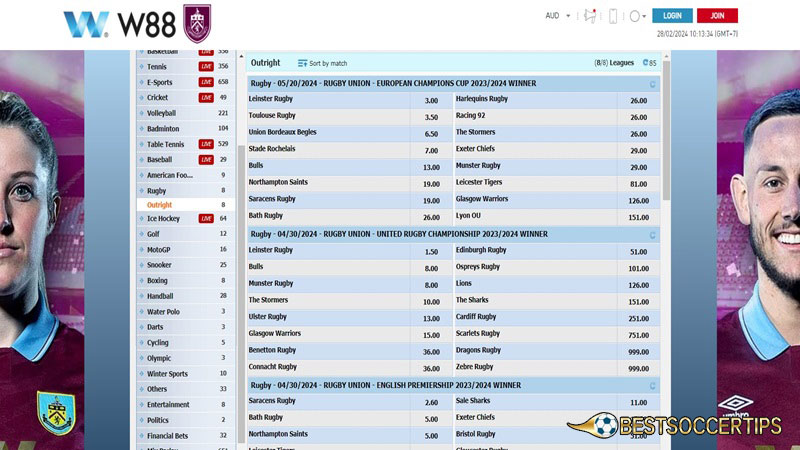Screen dimensions: 800x450
Task: Select Volleyball in sports sidebar
Action: pyautogui.click(x=161, y=113)
